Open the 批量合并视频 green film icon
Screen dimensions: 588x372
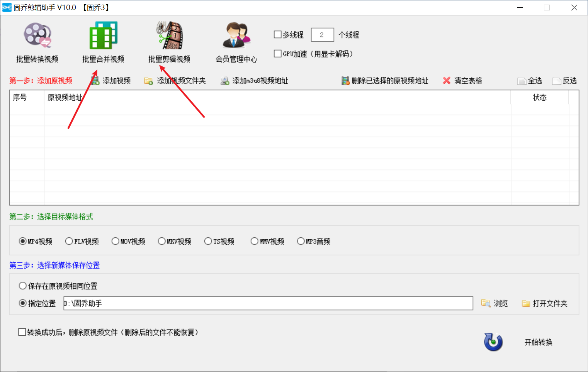(103, 35)
